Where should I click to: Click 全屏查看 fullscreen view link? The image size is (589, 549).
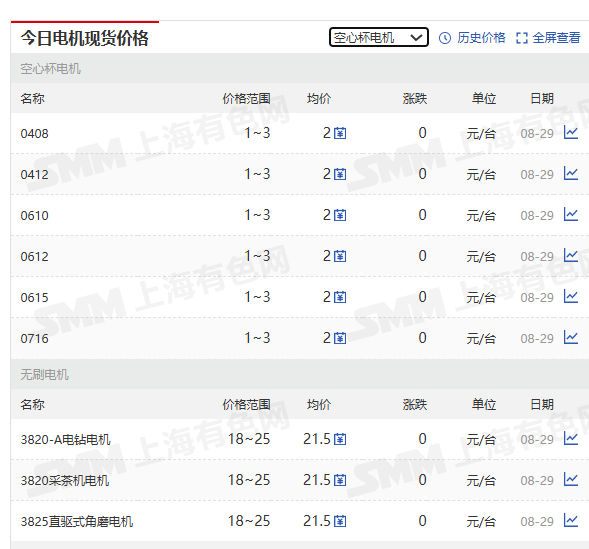(556, 38)
